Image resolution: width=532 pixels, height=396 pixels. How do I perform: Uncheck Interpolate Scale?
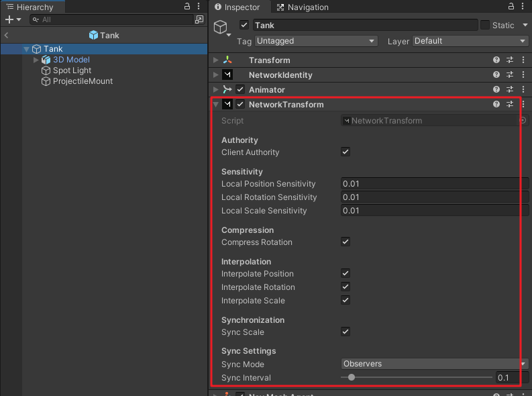tap(345, 300)
